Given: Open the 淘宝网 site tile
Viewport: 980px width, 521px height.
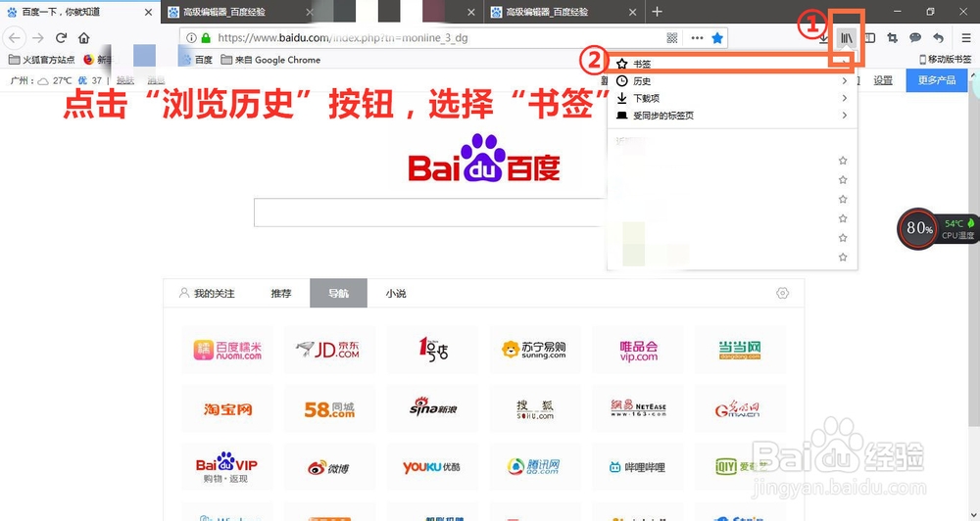Looking at the screenshot, I should click(x=227, y=409).
